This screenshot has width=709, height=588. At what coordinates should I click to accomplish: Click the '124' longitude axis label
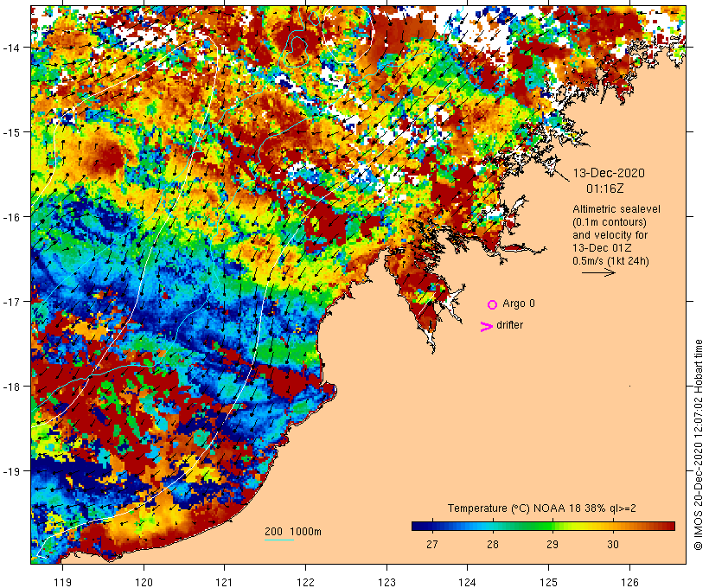[467, 582]
